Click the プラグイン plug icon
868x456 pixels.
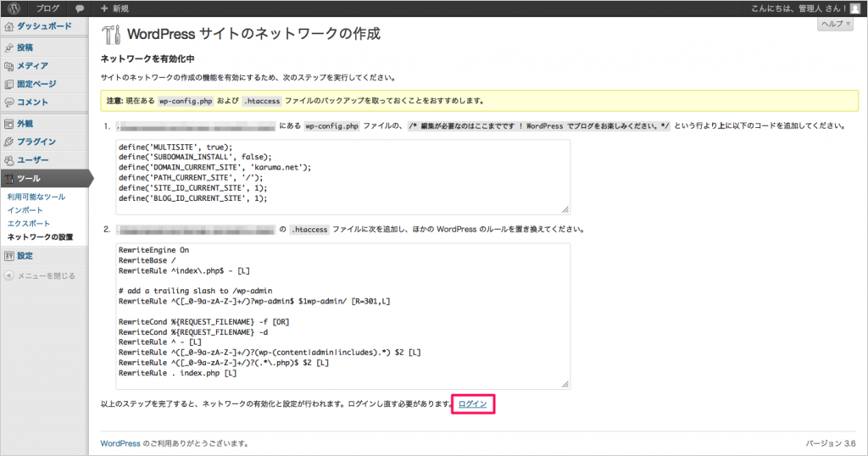(8, 142)
